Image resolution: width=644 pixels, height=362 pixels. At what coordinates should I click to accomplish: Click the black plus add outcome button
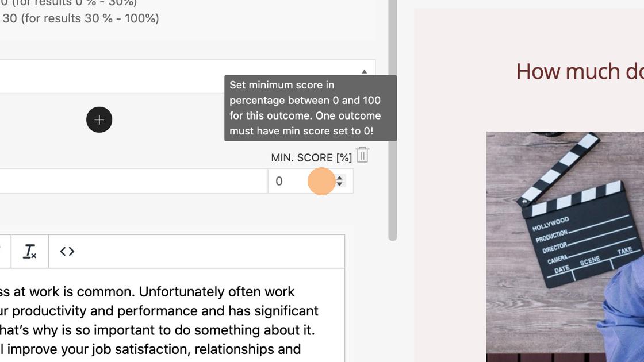point(99,120)
